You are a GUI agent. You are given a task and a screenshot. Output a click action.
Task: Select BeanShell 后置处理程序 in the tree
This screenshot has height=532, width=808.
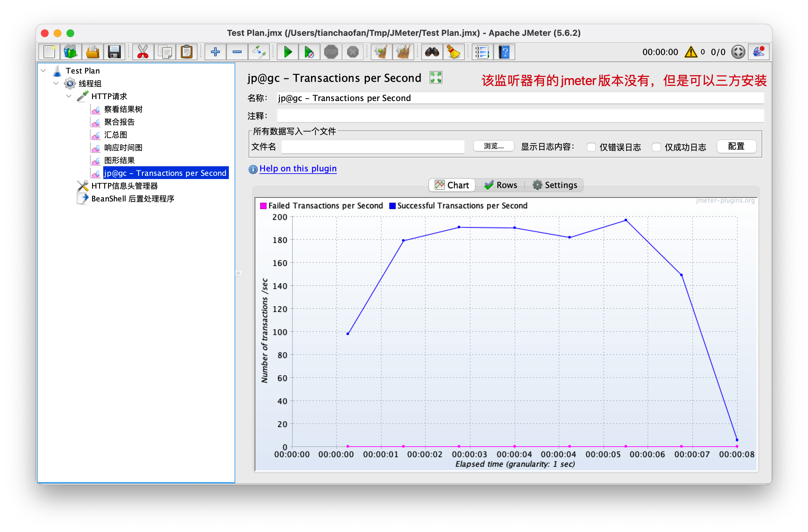pos(133,199)
